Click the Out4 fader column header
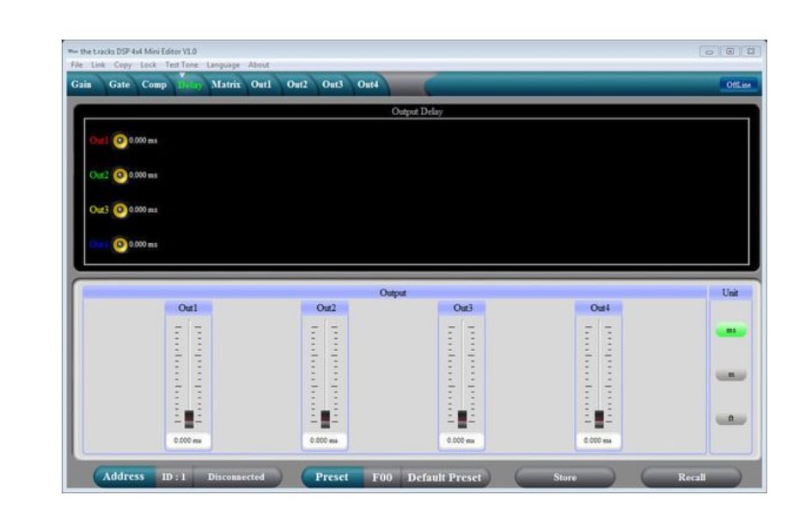Image resolution: width=812 pixels, height=516 pixels. click(599, 308)
